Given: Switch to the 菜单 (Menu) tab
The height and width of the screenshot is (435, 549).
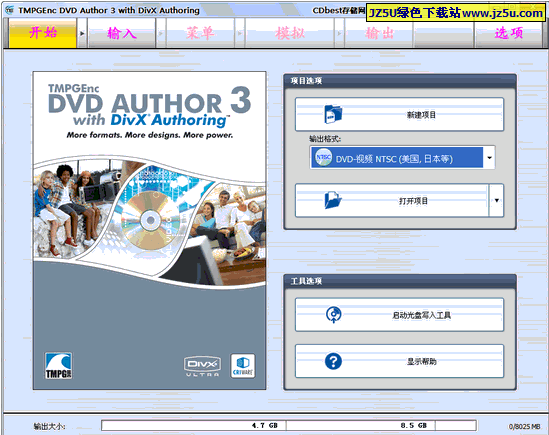Looking at the screenshot, I should point(200,33).
